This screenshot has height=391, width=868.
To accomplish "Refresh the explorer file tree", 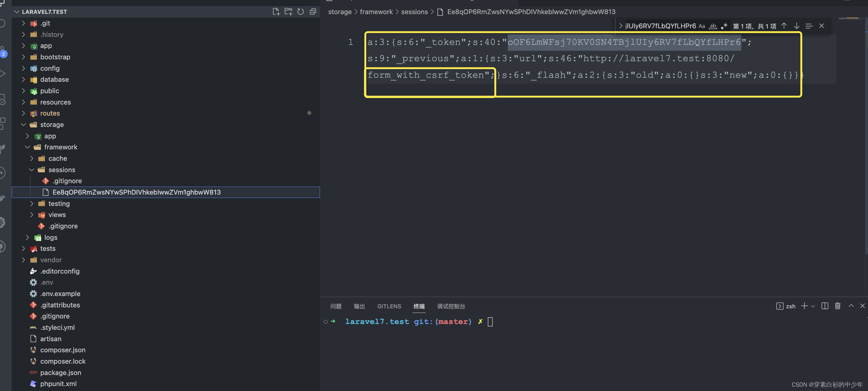I will point(301,12).
